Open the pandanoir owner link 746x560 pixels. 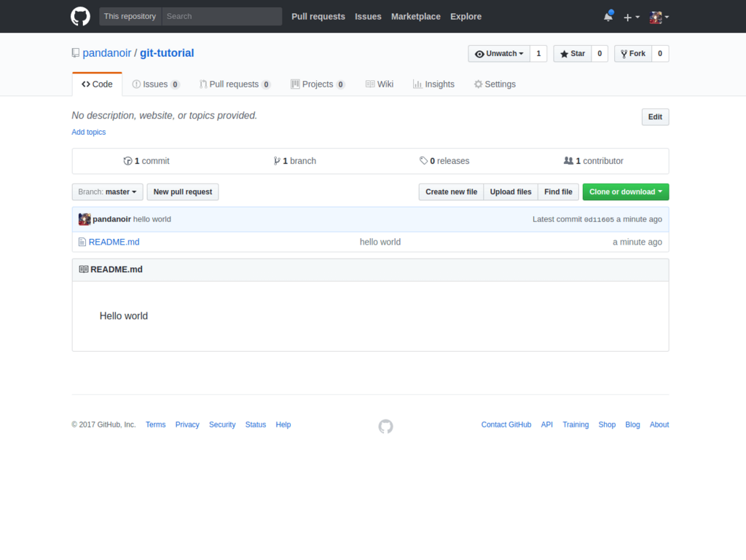point(106,52)
